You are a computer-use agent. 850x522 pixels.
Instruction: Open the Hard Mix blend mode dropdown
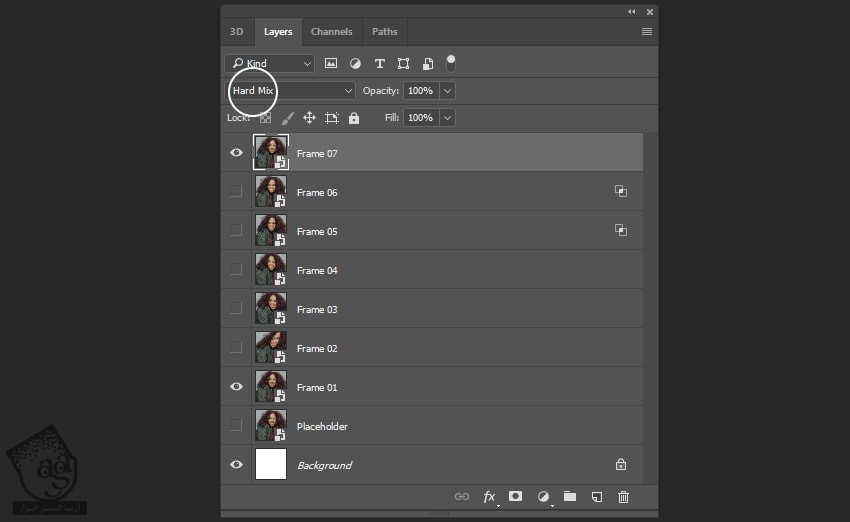291,91
